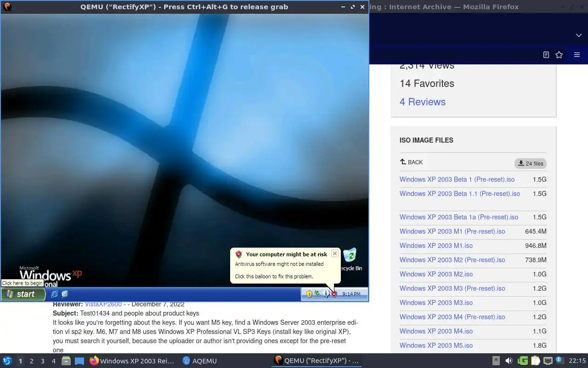Viewport: 588px width, 368px height.
Task: Click the BACK link in ISO image files
Action: click(411, 162)
